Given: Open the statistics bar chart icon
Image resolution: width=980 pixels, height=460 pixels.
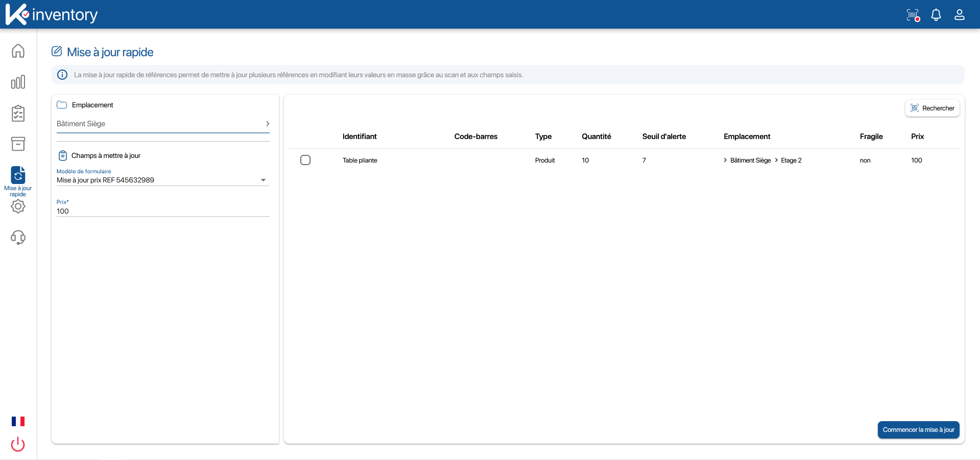Looking at the screenshot, I should (18, 82).
